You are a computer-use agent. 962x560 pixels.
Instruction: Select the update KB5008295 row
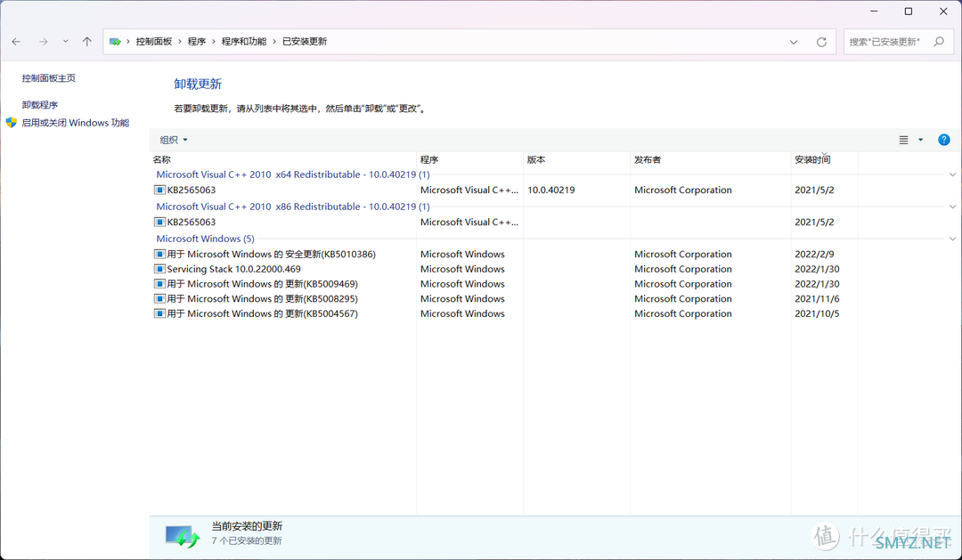click(x=503, y=299)
